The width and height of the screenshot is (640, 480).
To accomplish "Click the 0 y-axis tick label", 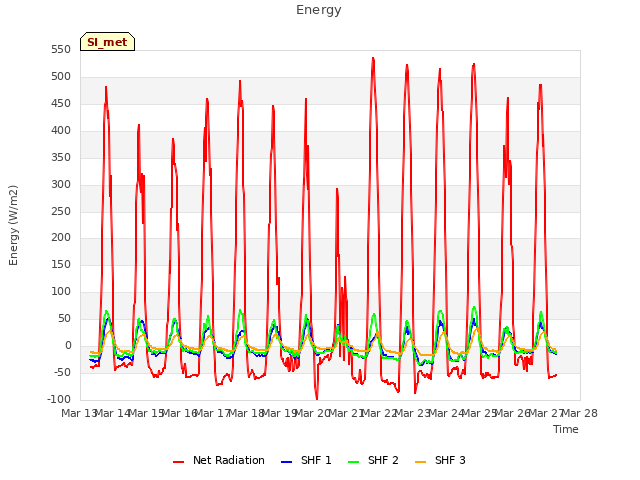I will 68,345.
